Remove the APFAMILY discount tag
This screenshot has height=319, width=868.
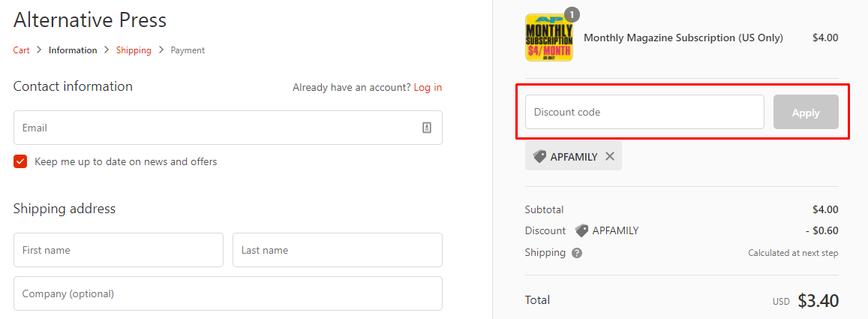609,157
